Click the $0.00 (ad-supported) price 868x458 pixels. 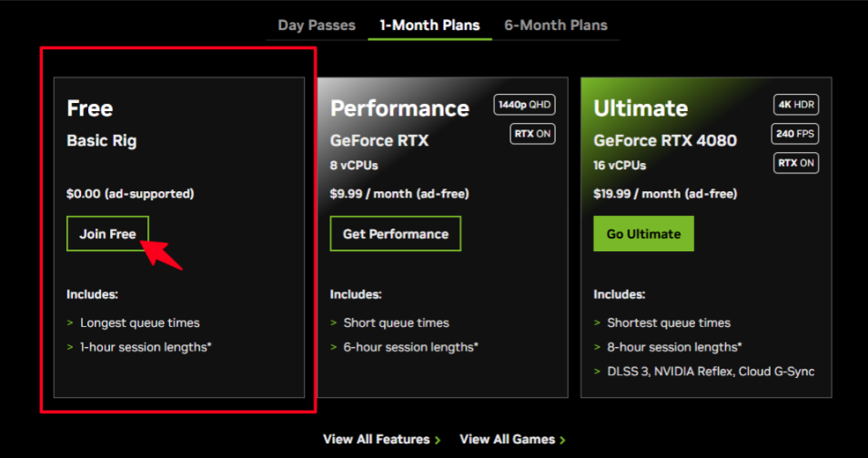click(x=130, y=194)
